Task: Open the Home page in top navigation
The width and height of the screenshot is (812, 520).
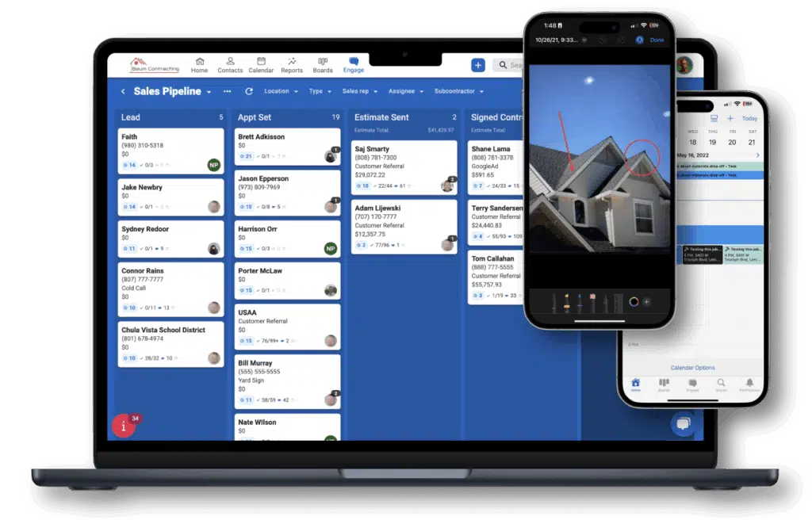Action: pyautogui.click(x=199, y=65)
